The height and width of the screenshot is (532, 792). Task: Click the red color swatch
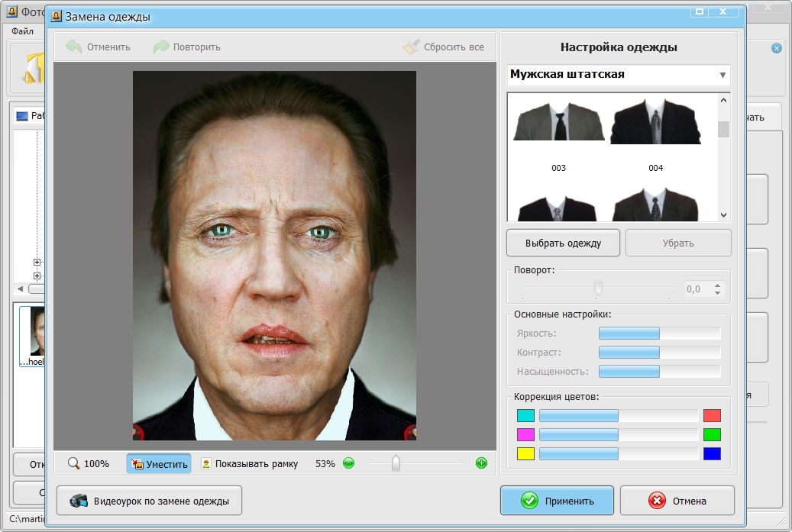[713, 415]
